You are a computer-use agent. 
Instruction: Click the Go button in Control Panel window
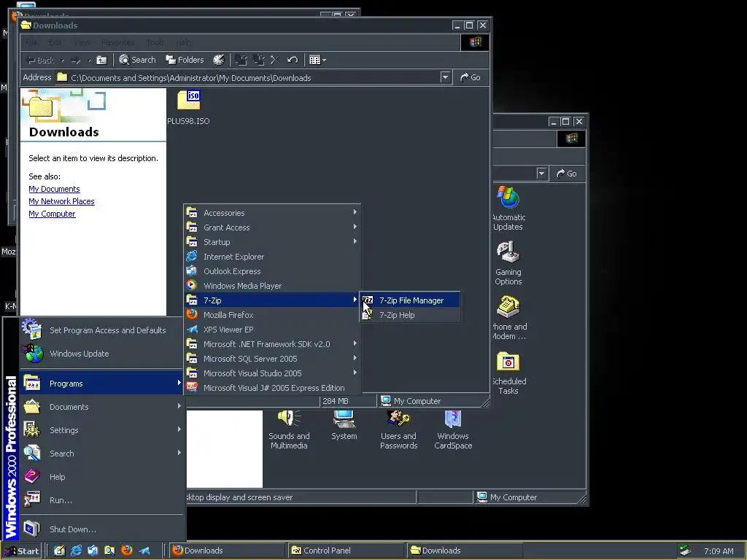(x=567, y=174)
